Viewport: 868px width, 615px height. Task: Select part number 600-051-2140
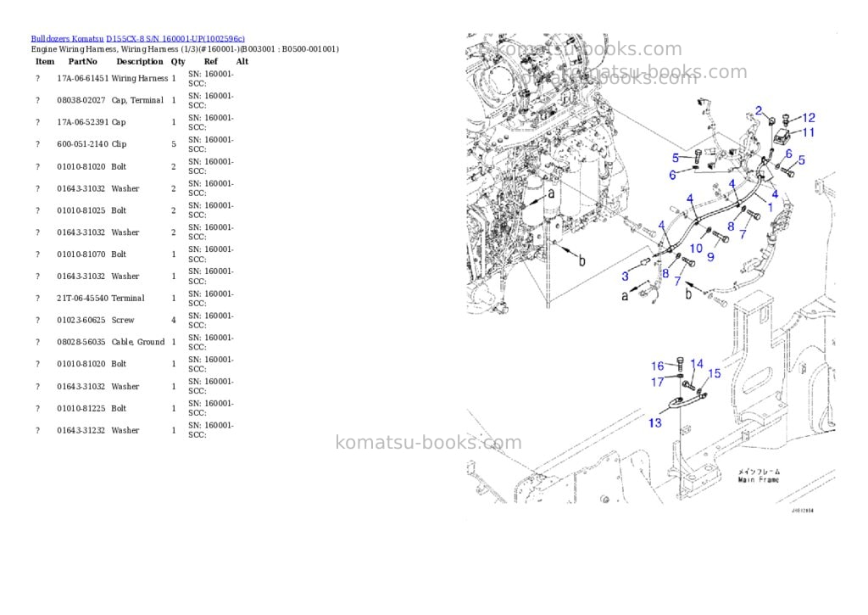coord(82,144)
